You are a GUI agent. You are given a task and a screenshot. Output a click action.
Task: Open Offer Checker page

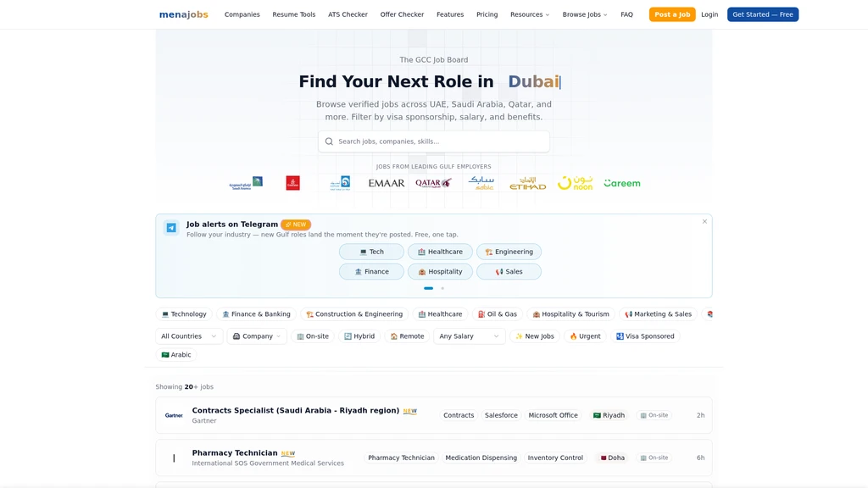[402, 14]
